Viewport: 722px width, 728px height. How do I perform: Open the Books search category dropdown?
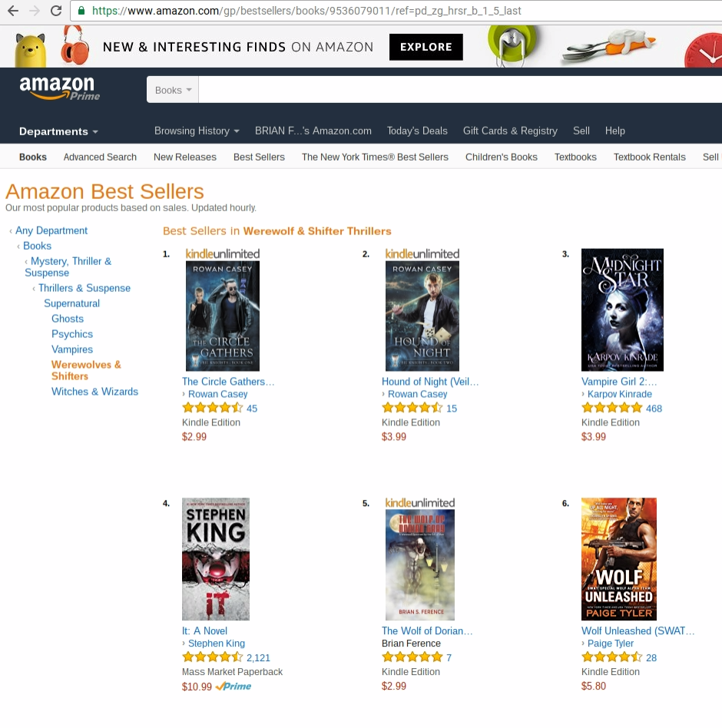coord(173,90)
